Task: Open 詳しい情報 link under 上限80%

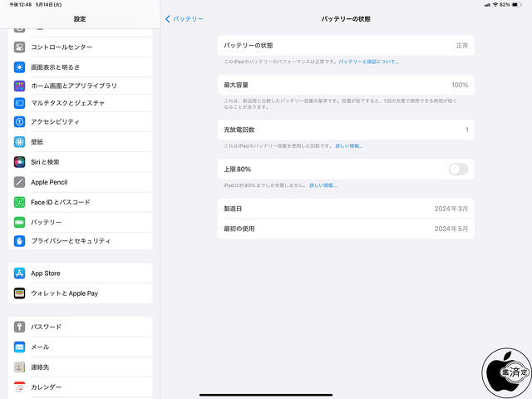Action: (x=323, y=185)
